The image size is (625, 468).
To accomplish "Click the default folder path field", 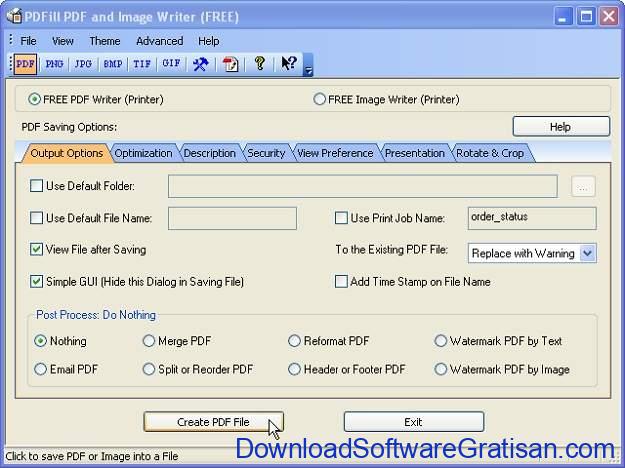I will pos(362,186).
